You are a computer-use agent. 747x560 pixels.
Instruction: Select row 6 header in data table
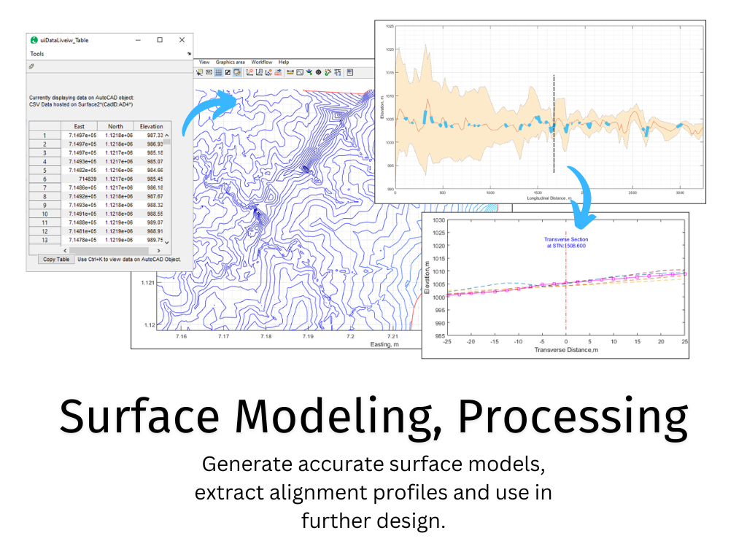[44, 179]
